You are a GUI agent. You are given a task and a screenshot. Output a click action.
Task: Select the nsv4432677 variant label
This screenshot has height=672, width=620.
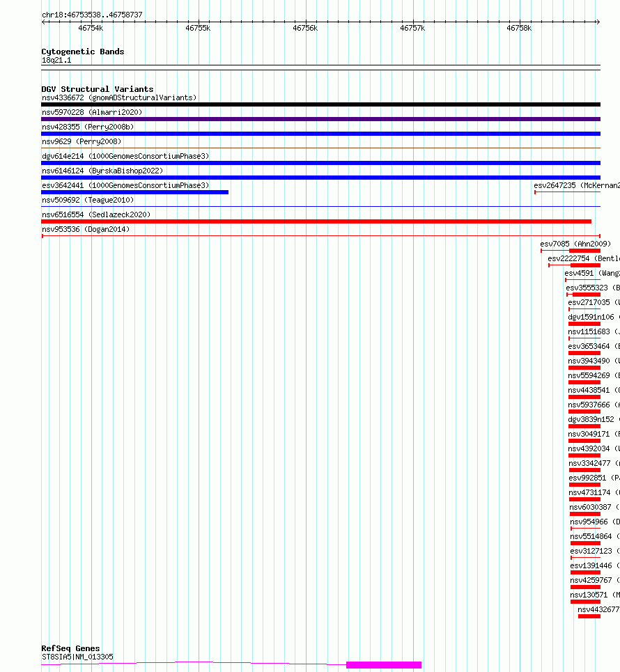click(598, 609)
